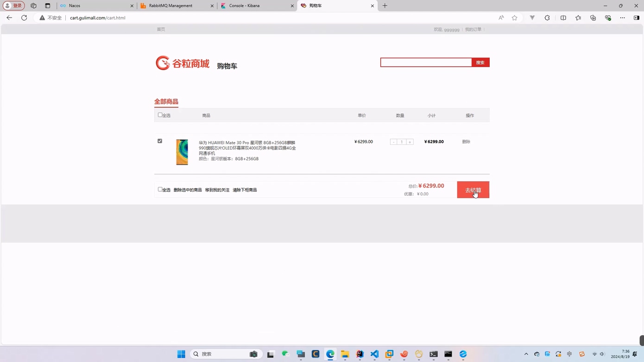Add page to favorites star icon
This screenshot has width=644, height=362.
514,18
